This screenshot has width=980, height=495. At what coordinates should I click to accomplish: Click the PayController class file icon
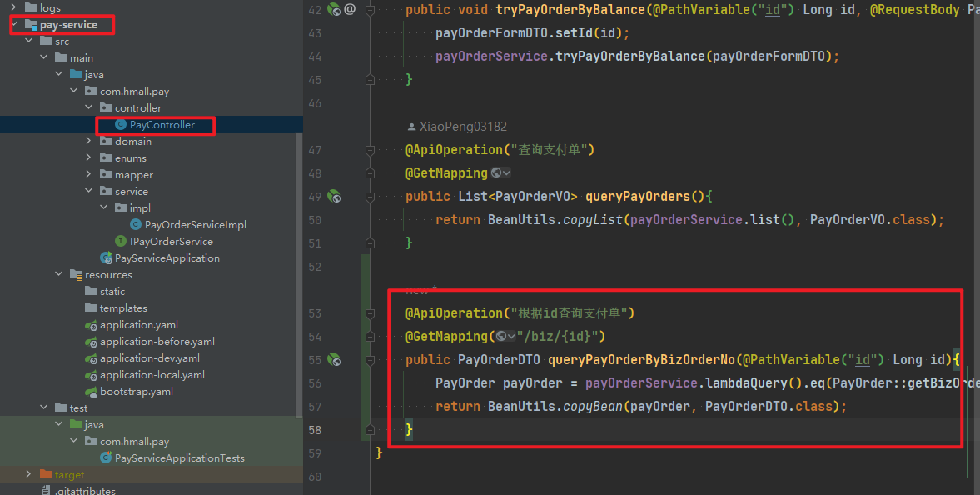click(121, 125)
